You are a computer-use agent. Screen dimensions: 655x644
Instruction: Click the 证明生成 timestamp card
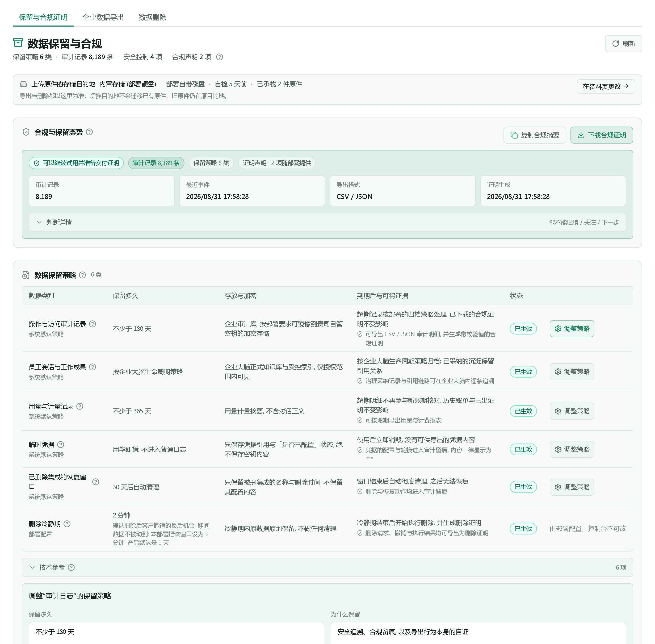click(x=553, y=191)
